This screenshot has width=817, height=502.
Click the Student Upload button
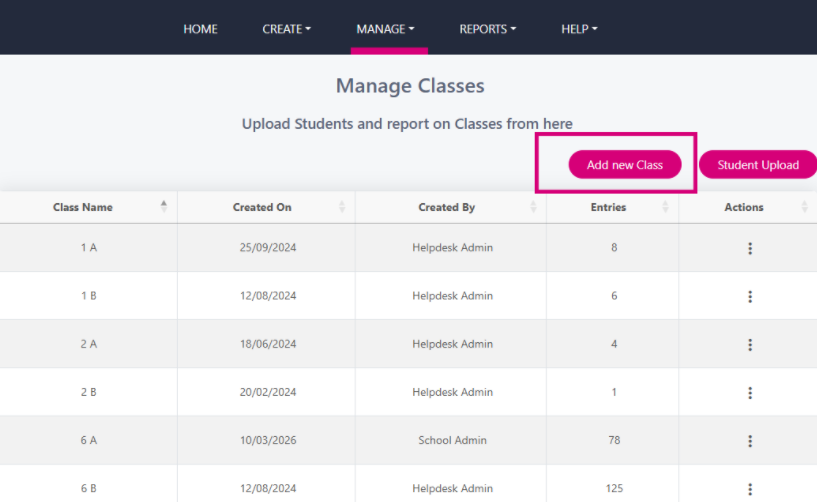point(758,165)
